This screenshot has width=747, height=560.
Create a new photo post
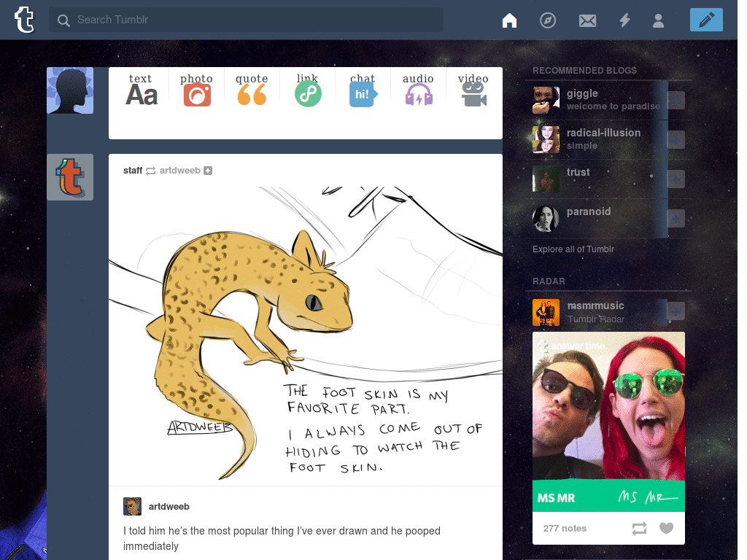(197, 90)
